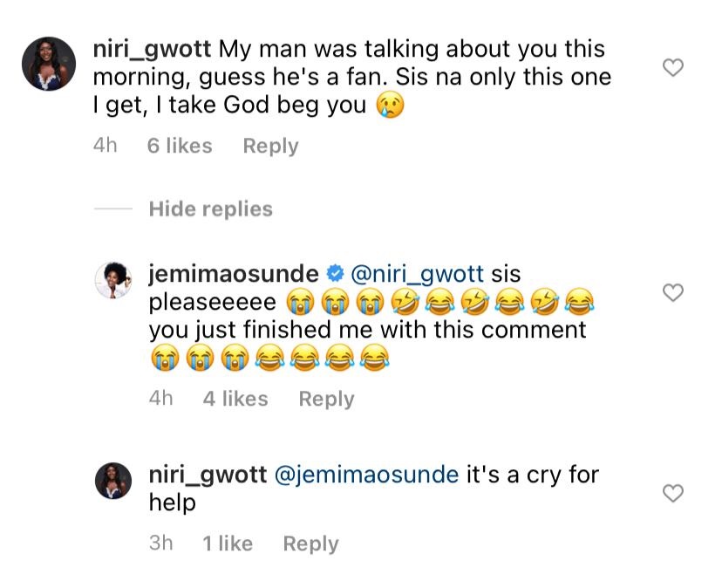Open niri_gwott's profile picture on top comment

point(48,64)
